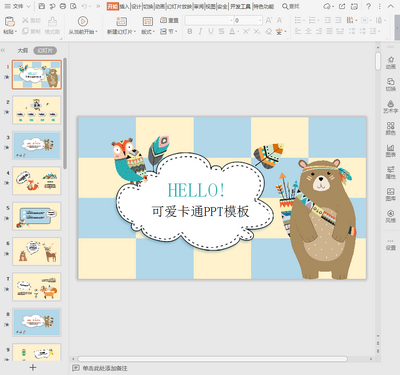
Task: Toggle Strikethrough formatting
Action: [x=221, y=31]
